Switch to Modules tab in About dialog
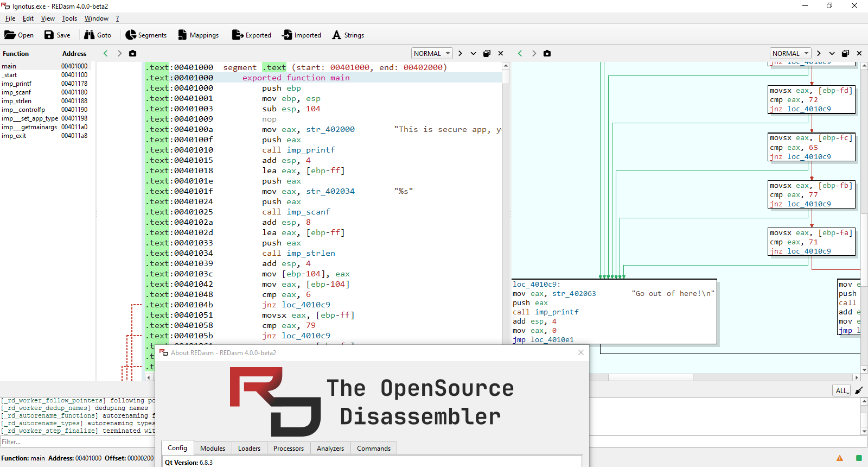The height and width of the screenshot is (467, 868). [x=213, y=449]
